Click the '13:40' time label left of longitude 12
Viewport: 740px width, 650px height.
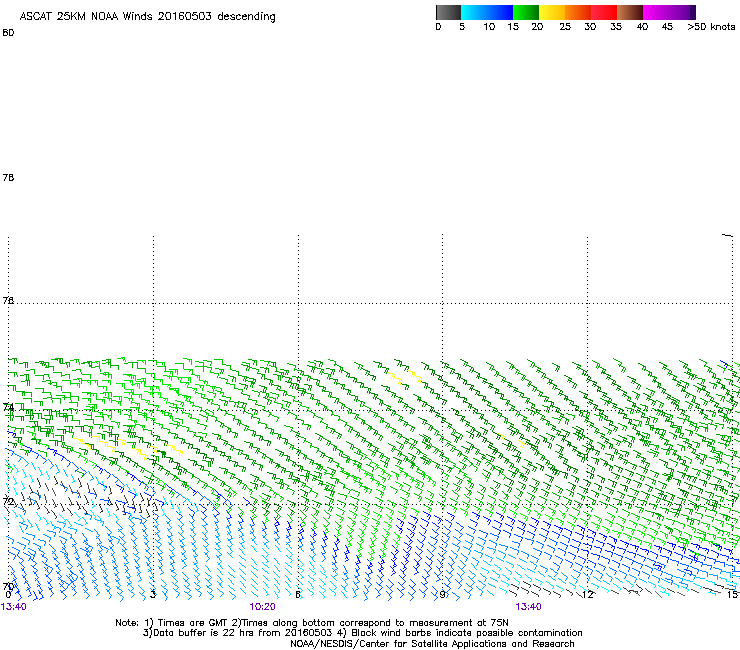click(x=528, y=607)
